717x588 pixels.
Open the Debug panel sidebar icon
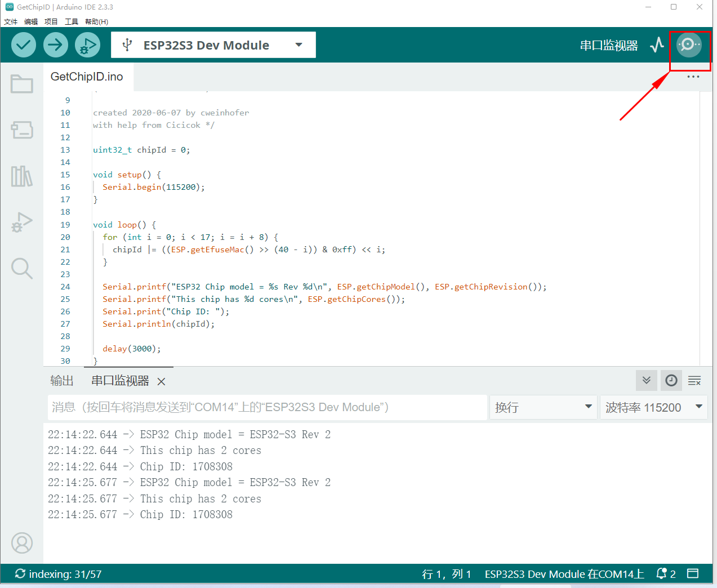(22, 222)
